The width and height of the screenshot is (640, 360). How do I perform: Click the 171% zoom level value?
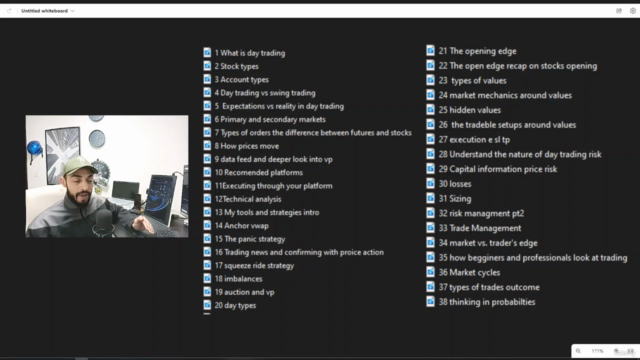[x=598, y=351]
